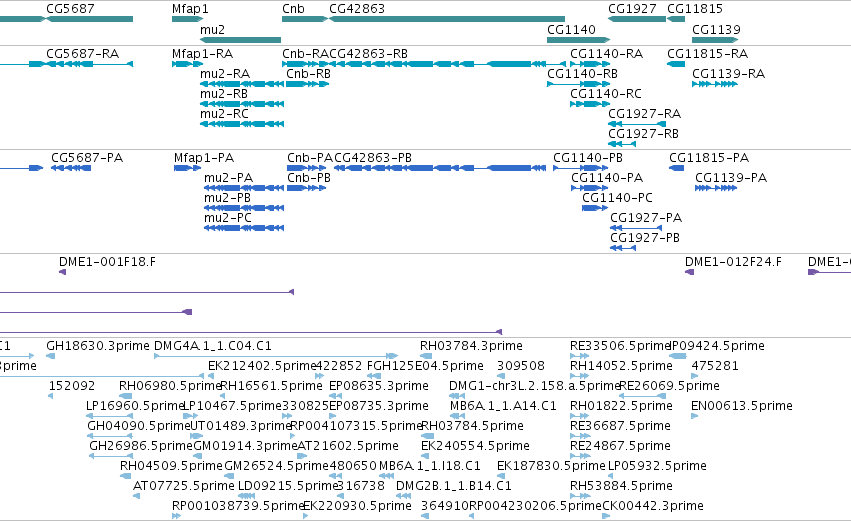
Task: Click the RE33506.5prime EST label
Action: tap(620, 346)
